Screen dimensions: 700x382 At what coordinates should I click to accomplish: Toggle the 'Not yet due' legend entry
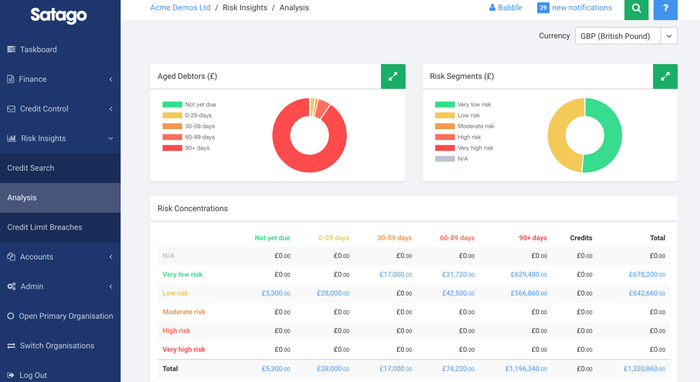(x=189, y=104)
